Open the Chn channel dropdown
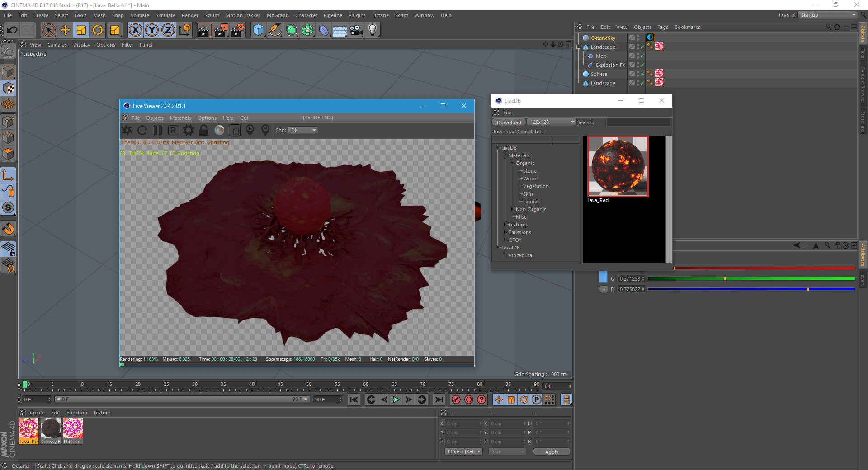Viewport: 868px width, 470px height. tap(303, 130)
